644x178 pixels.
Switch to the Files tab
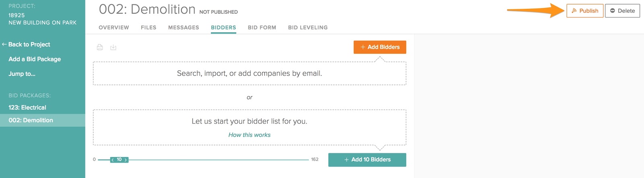click(149, 27)
